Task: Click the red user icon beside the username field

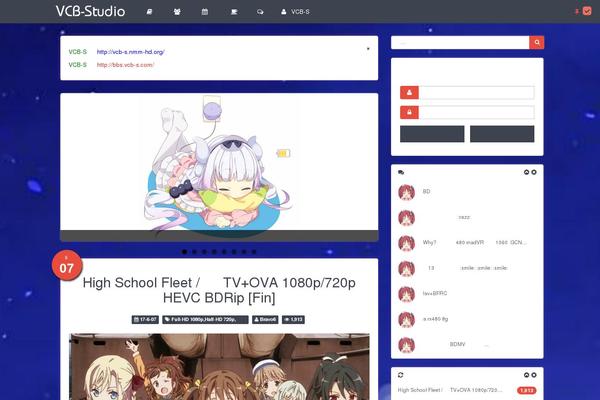Action: pyautogui.click(x=409, y=92)
